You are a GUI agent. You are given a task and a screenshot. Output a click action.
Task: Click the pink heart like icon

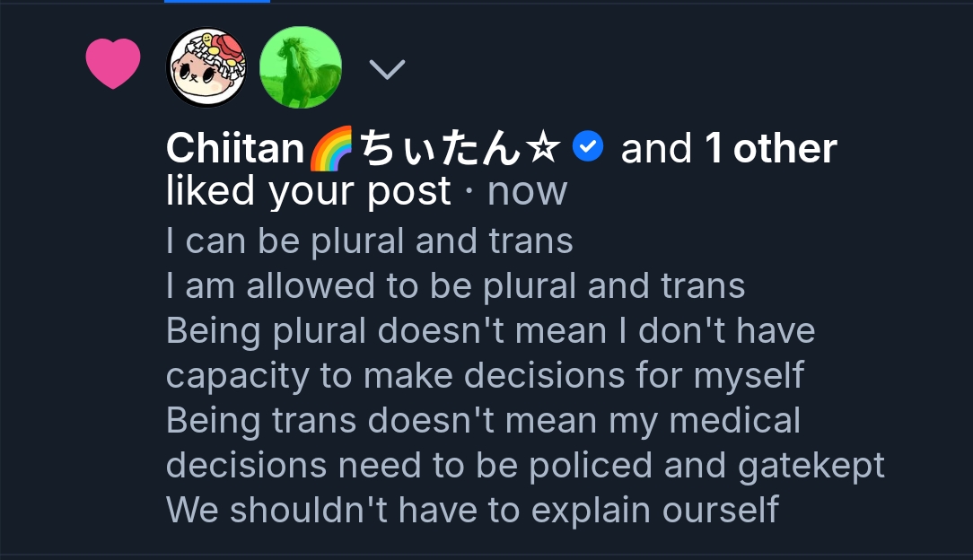point(113,65)
